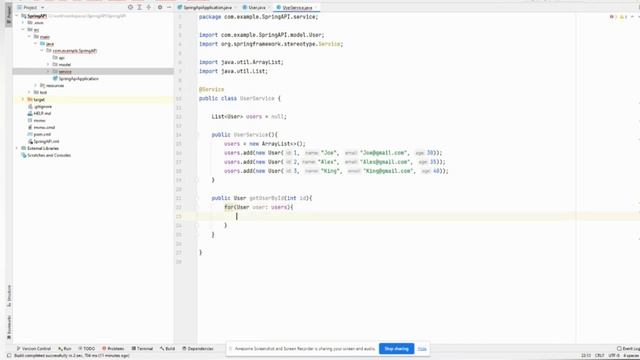Select Scratches and Consoles node
This screenshot has height=360, width=640.
46,155
